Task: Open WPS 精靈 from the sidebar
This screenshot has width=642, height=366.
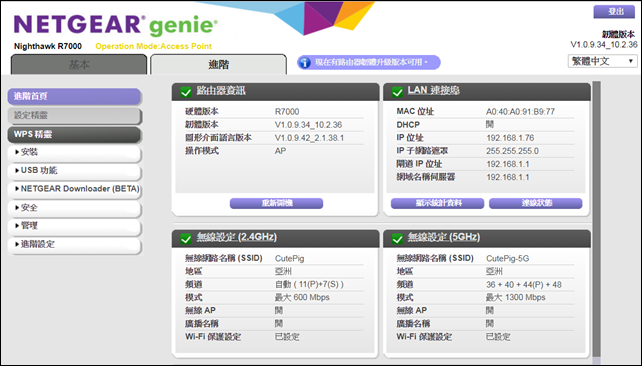Action: click(x=75, y=135)
